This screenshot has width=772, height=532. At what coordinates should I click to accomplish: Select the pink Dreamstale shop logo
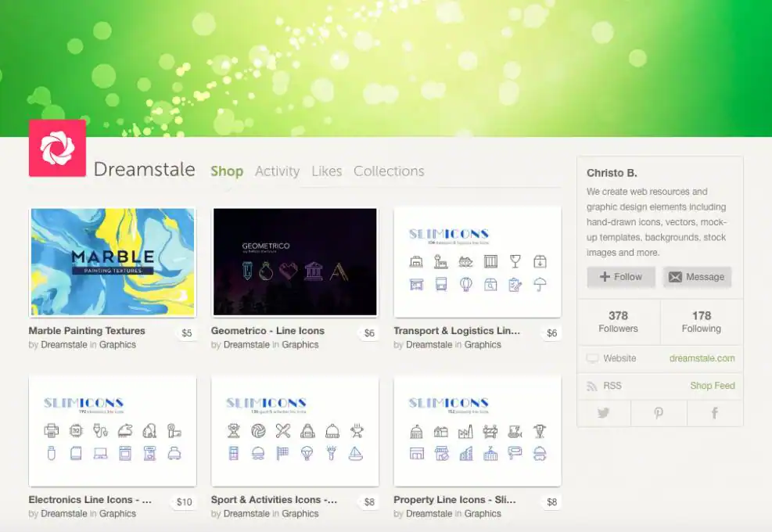(57, 149)
